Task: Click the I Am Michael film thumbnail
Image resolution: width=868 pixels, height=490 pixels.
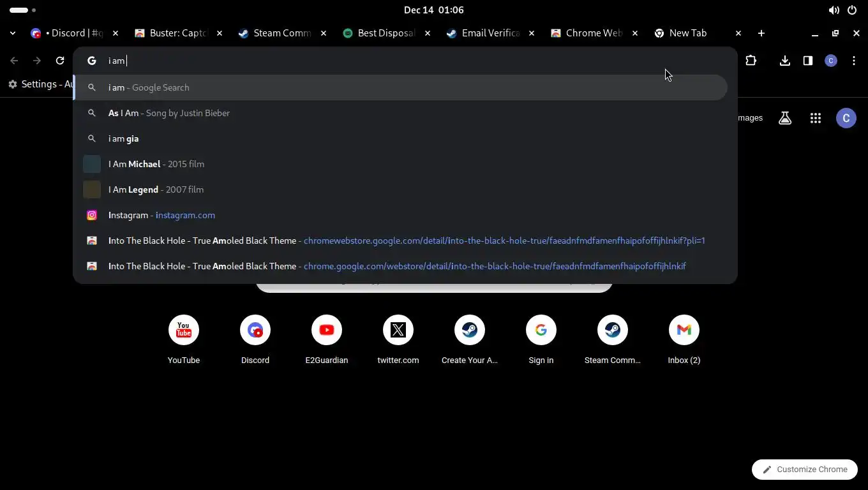Action: (92, 164)
